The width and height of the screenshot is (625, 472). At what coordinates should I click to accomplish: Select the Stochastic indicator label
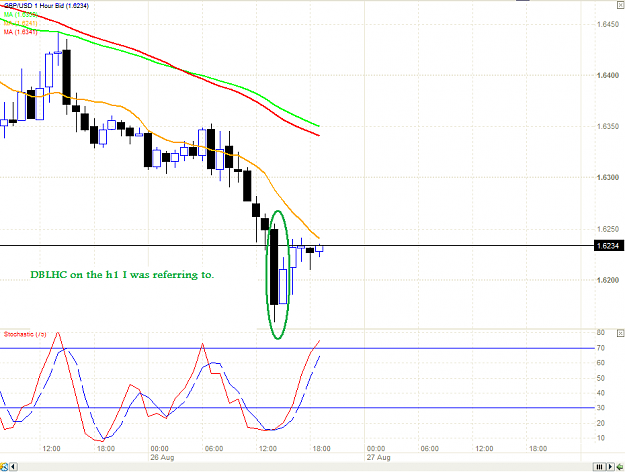tap(25, 334)
